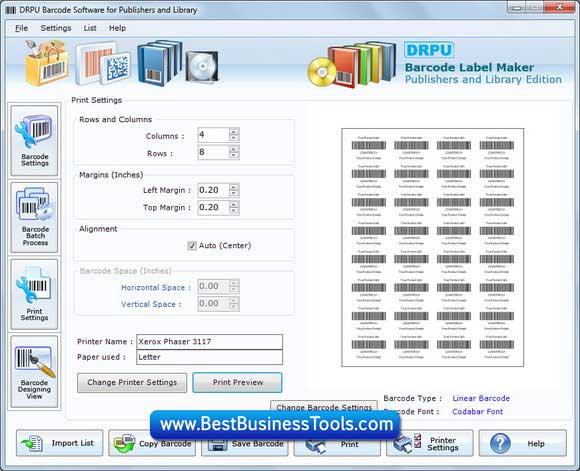Open Barcode Batch Process sidebar icon
Viewport: 580px width, 471px height.
pyautogui.click(x=34, y=217)
